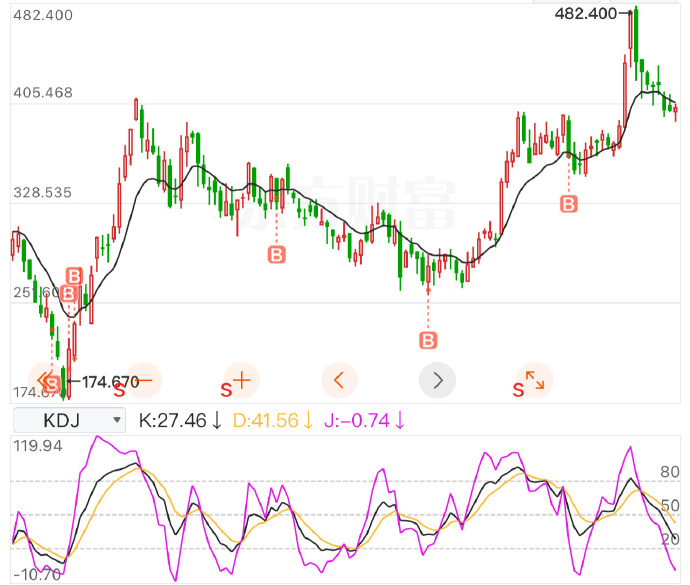
Task: Select S sell marker beside the plus icon
Action: coord(226,388)
